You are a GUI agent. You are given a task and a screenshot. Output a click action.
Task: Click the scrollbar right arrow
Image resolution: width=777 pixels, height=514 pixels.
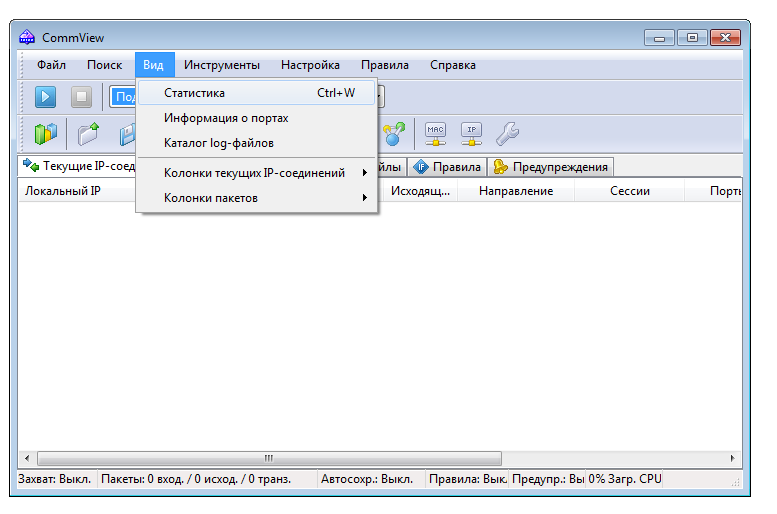(732, 458)
